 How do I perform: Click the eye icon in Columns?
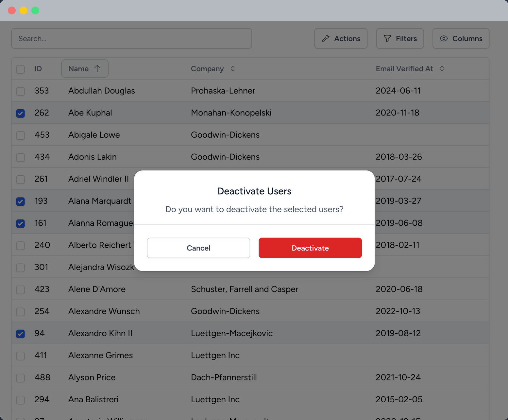pyautogui.click(x=444, y=39)
